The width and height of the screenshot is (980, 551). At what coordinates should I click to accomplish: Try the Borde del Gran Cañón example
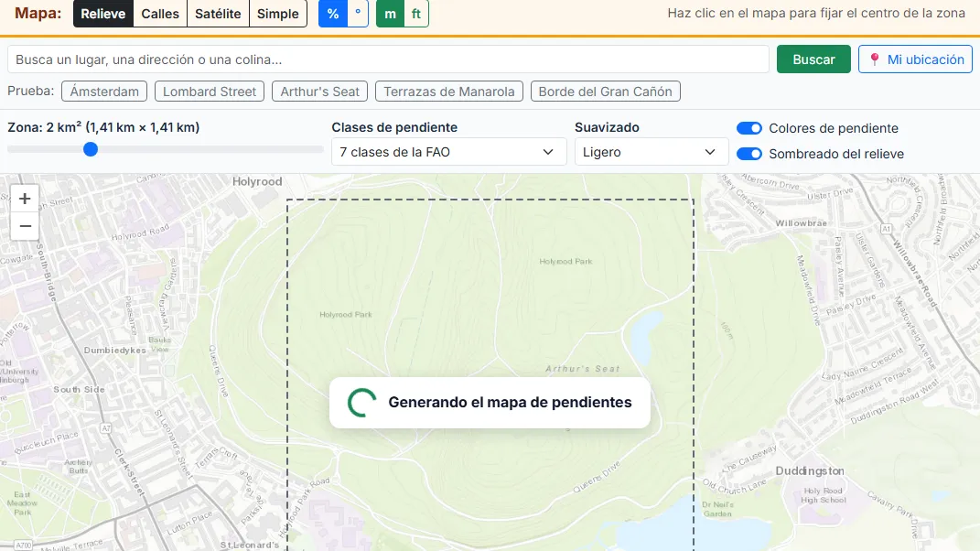click(x=605, y=92)
